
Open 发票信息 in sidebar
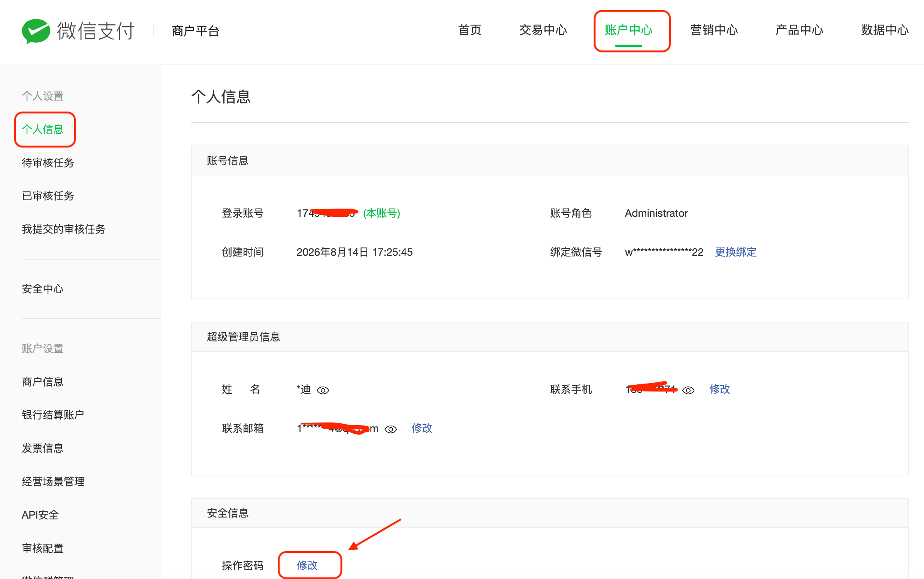tap(42, 448)
